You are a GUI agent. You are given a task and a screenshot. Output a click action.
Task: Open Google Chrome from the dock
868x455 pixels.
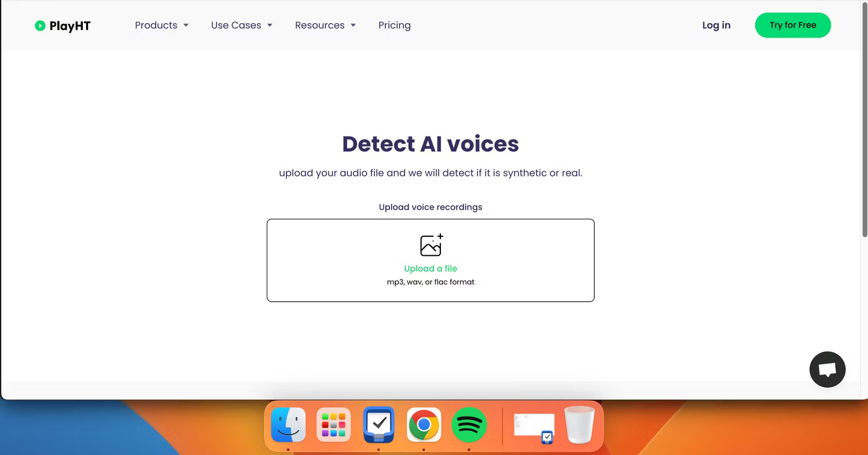click(x=424, y=425)
